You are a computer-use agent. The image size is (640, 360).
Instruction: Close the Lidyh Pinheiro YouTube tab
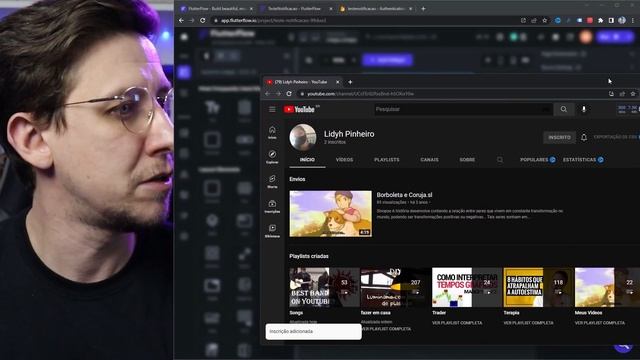coord(338,82)
